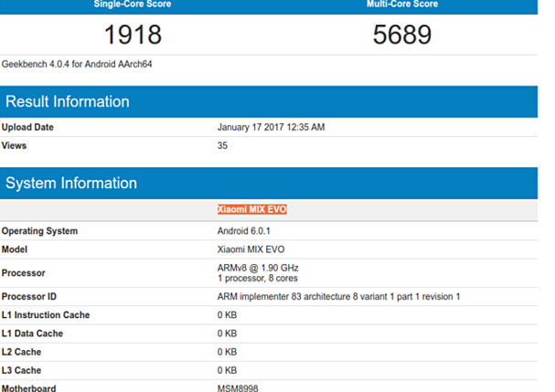This screenshot has width=555, height=392.
Task: Click the ARM implementer 83 architecture value
Action: click(x=338, y=296)
